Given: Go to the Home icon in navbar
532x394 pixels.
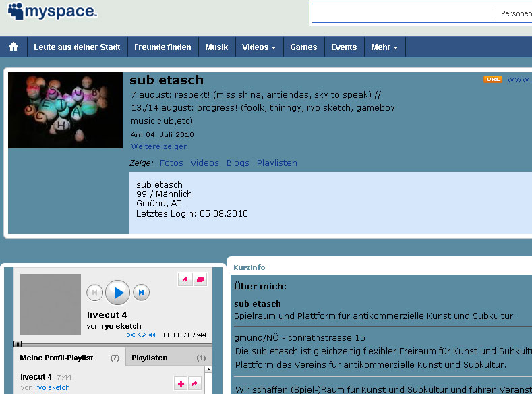Looking at the screenshot, I should click(x=13, y=47).
